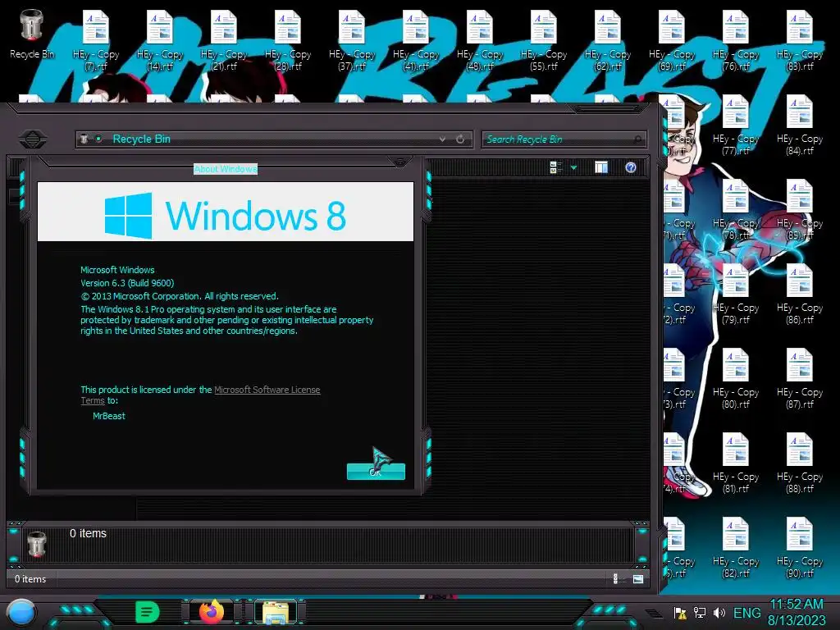The width and height of the screenshot is (840, 630).
Task: Open the Microsoft Software License Terms link
Action: [x=267, y=390]
